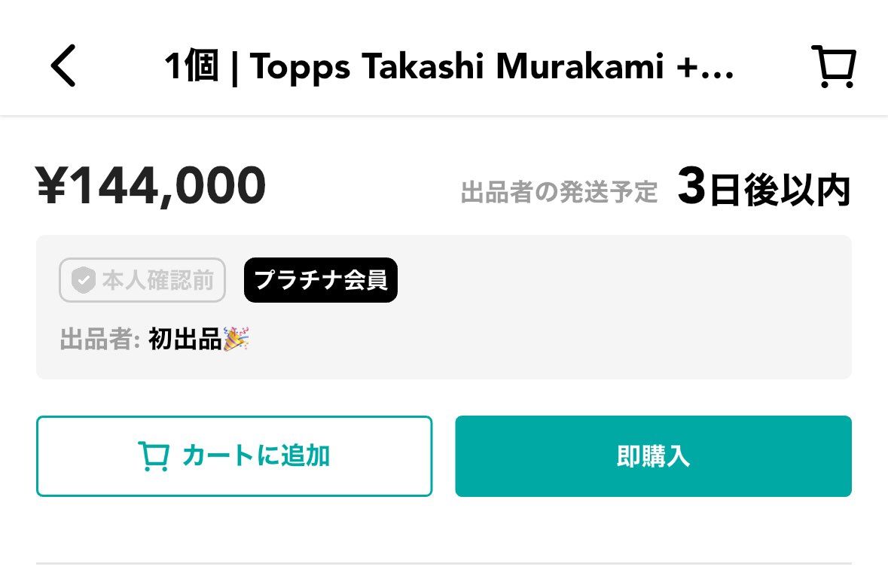Tap the 出品者の発送予定 label

pos(559,193)
